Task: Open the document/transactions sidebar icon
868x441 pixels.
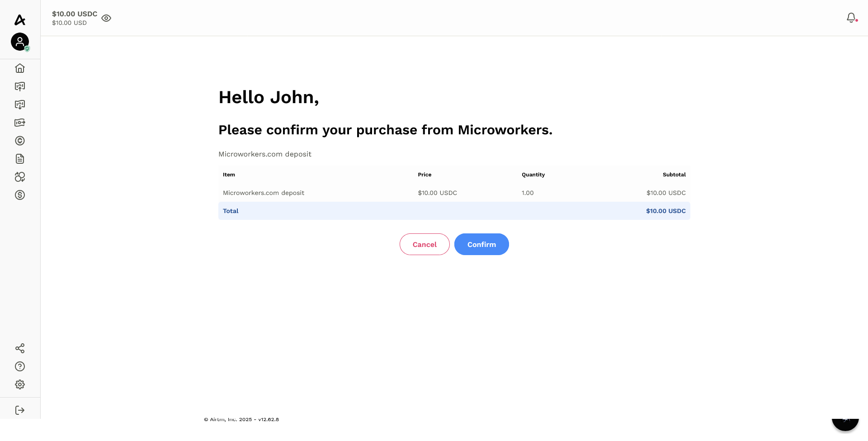Action: pos(20,159)
